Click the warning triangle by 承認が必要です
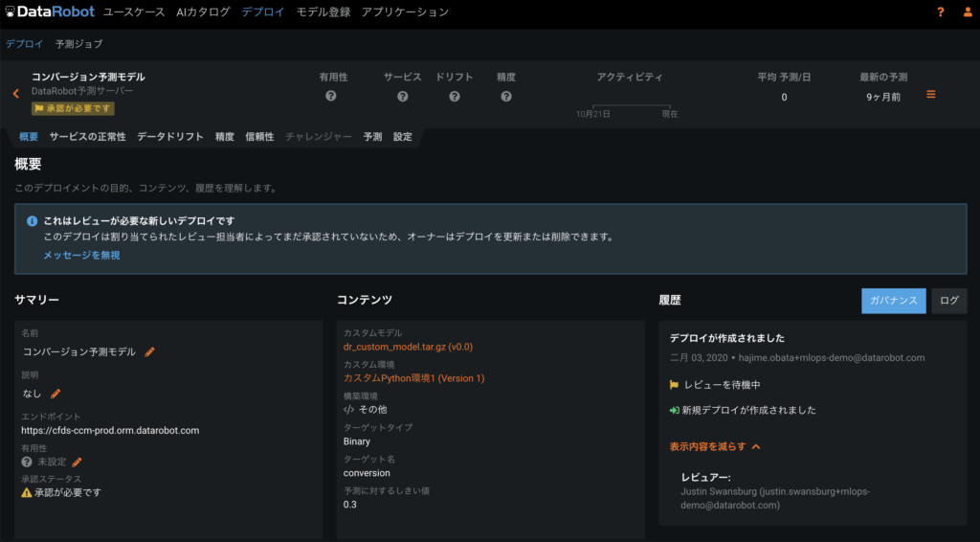980x542 pixels. pyautogui.click(x=26, y=492)
